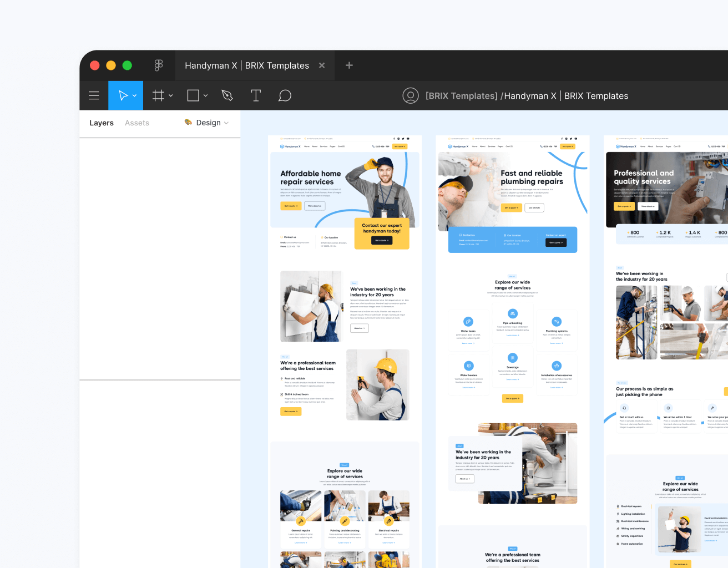Open the hamburger main menu
The image size is (728, 568).
[94, 95]
